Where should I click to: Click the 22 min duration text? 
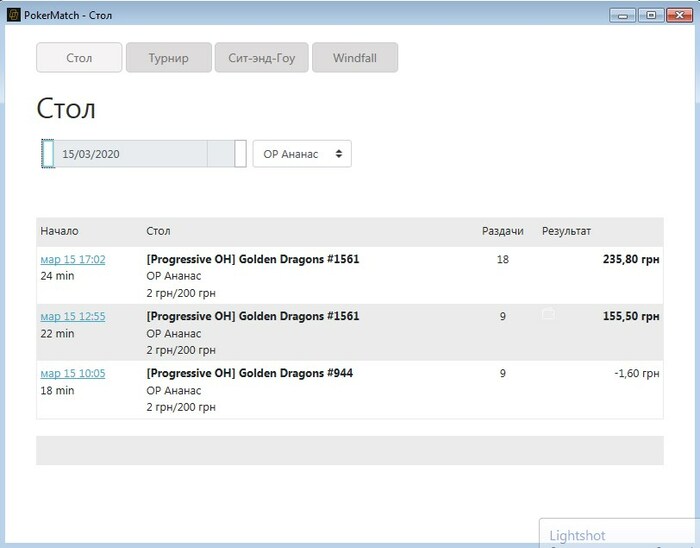point(57,333)
